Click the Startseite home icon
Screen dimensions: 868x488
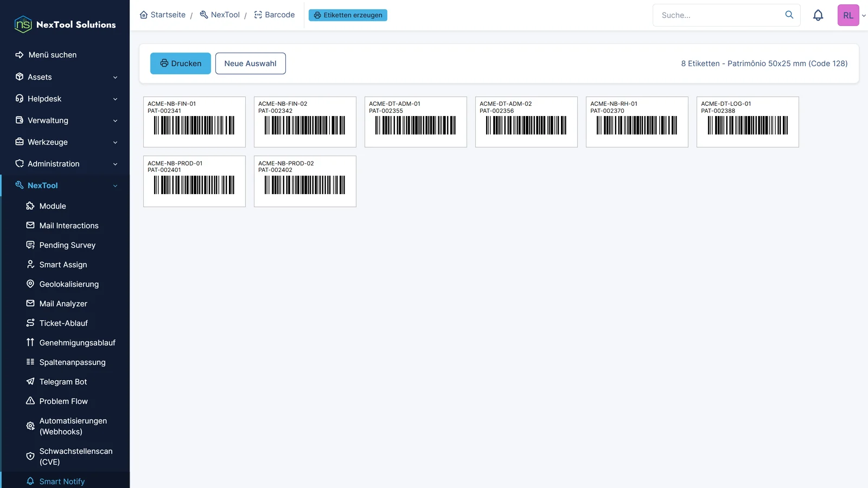pyautogui.click(x=144, y=15)
